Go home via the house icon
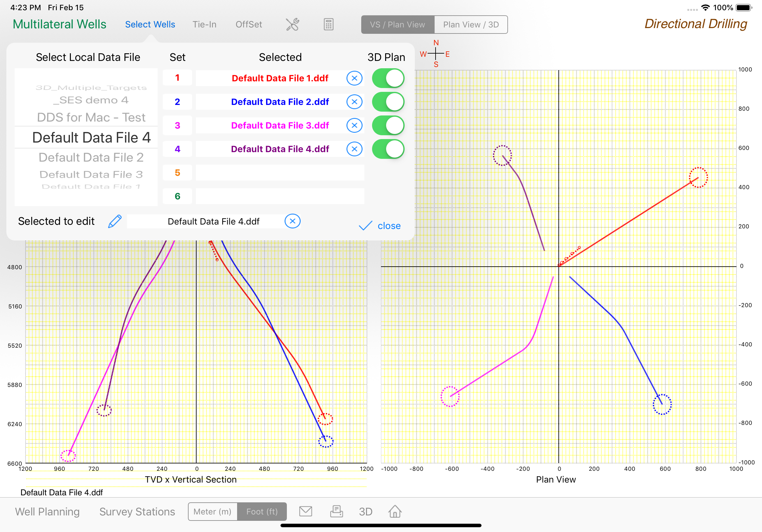 tap(395, 511)
